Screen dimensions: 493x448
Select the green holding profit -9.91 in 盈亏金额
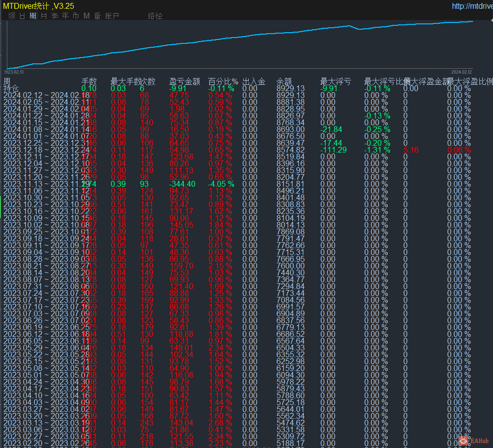(x=177, y=89)
